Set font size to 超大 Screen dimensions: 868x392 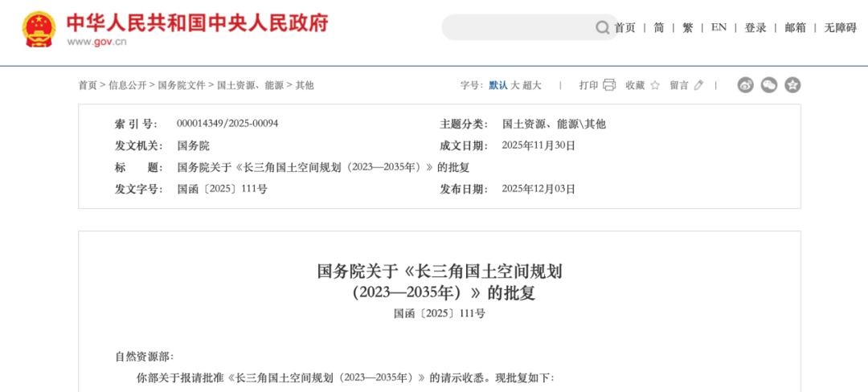click(532, 85)
